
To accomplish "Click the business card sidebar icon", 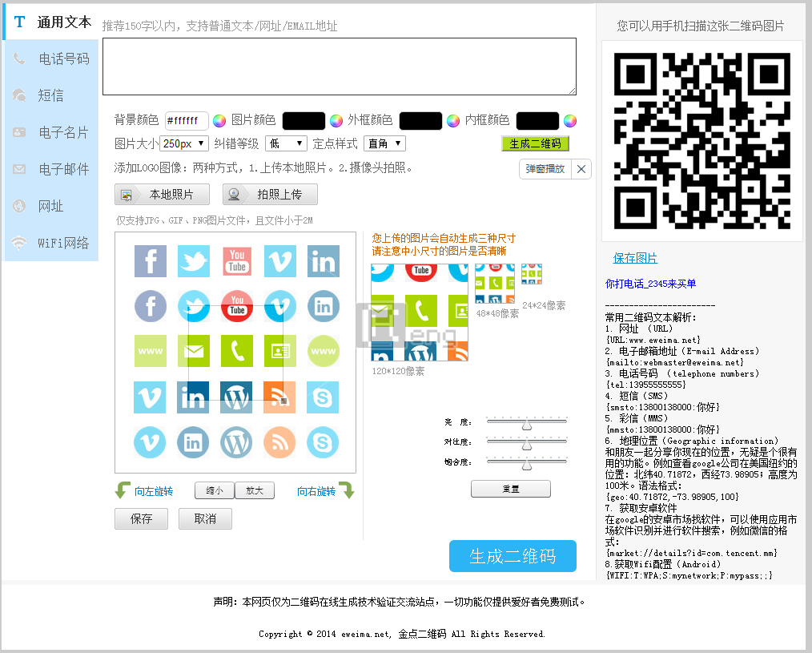I will pyautogui.click(x=19, y=132).
